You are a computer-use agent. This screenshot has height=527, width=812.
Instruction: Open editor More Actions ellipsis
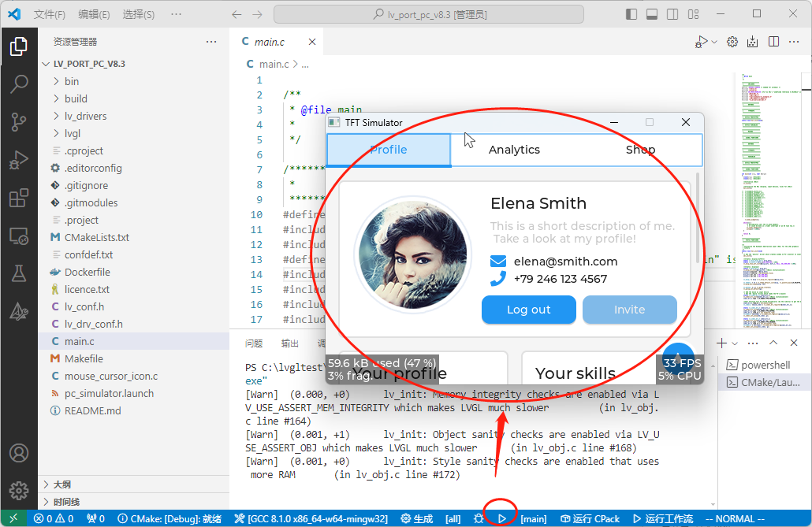coord(794,42)
